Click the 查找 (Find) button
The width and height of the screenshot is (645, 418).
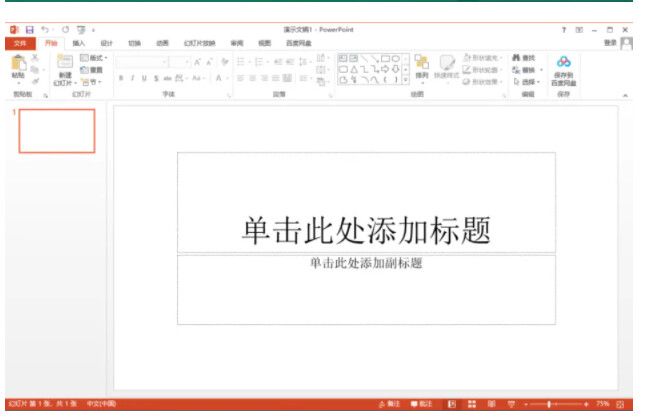point(524,58)
